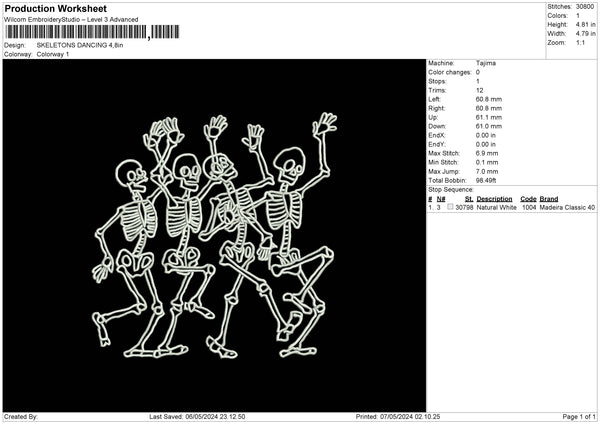Click "Madeira Classic 40" brand text
600x424 pixels.
point(567,207)
